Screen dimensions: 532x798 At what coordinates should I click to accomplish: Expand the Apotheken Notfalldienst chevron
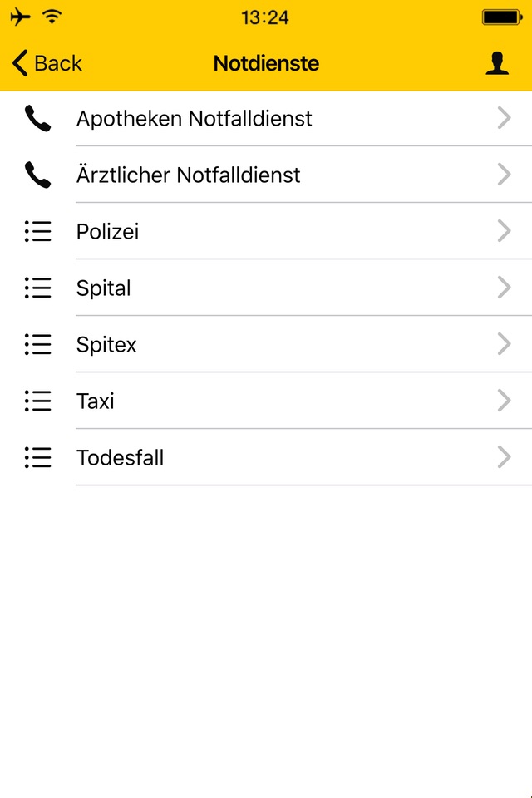pos(504,119)
